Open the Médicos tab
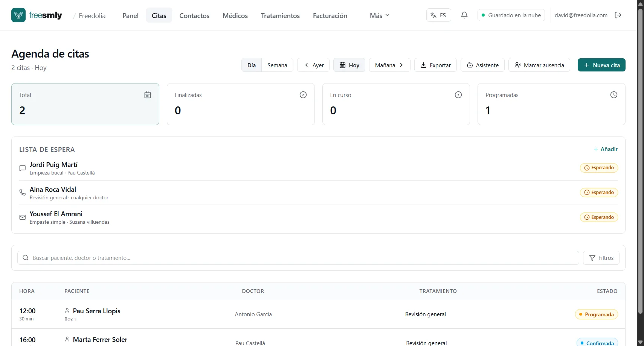 pos(235,15)
